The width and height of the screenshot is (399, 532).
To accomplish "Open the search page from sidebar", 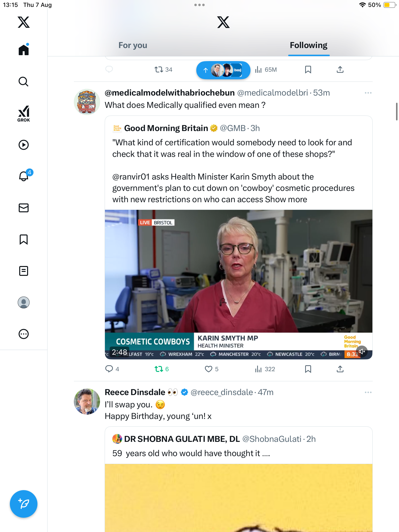I will [24, 82].
